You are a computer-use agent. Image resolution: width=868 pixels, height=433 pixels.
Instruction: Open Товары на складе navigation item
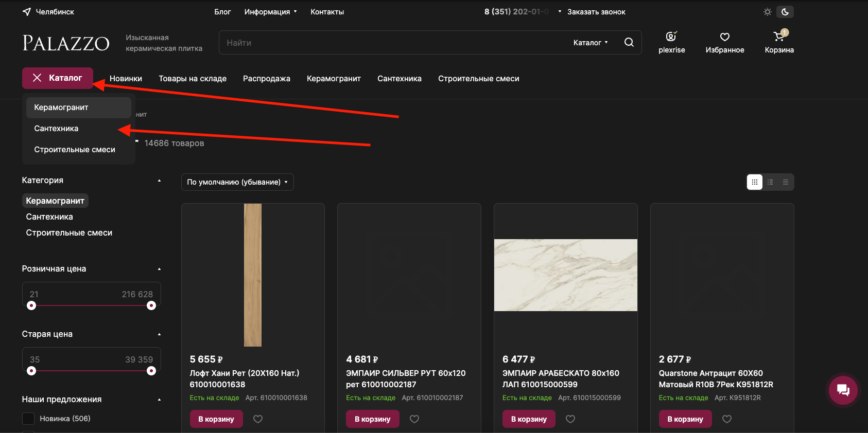[193, 79]
